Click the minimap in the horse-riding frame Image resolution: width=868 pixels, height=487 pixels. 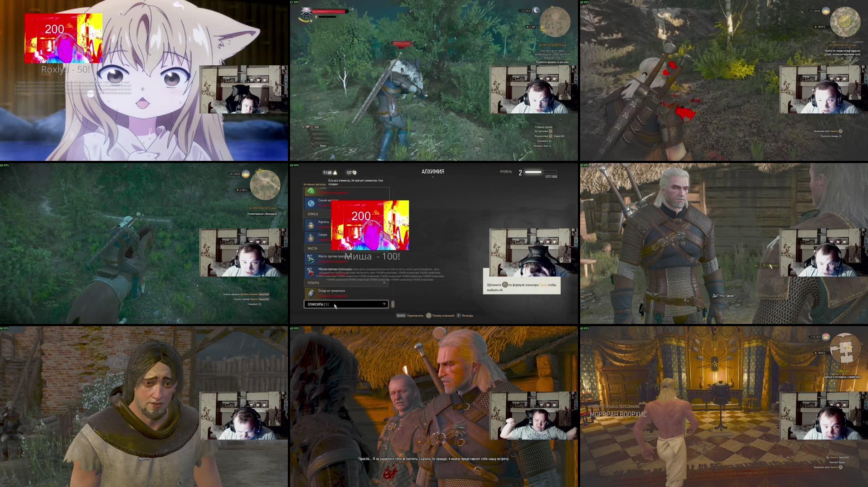(265, 184)
